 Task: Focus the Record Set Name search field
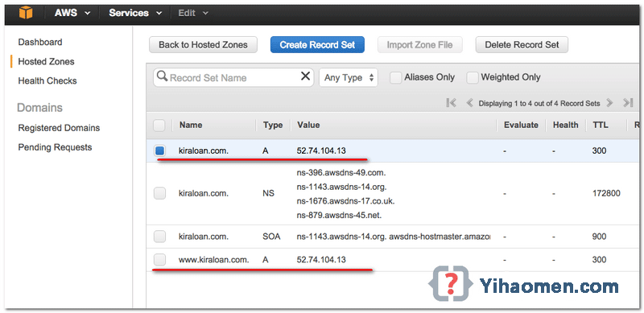click(233, 77)
